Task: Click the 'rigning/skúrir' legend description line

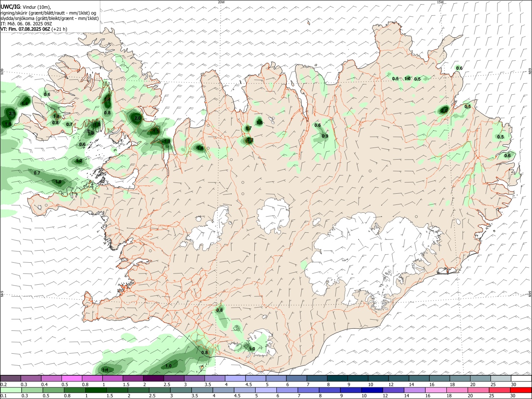Action: click(48, 13)
